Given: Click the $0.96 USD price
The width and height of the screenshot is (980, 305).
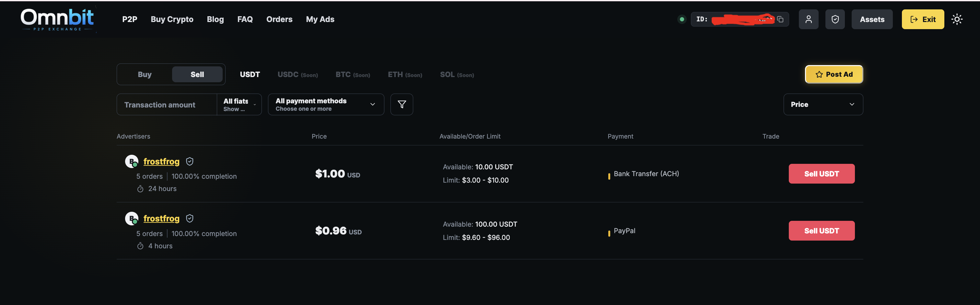Looking at the screenshot, I should pyautogui.click(x=338, y=231).
